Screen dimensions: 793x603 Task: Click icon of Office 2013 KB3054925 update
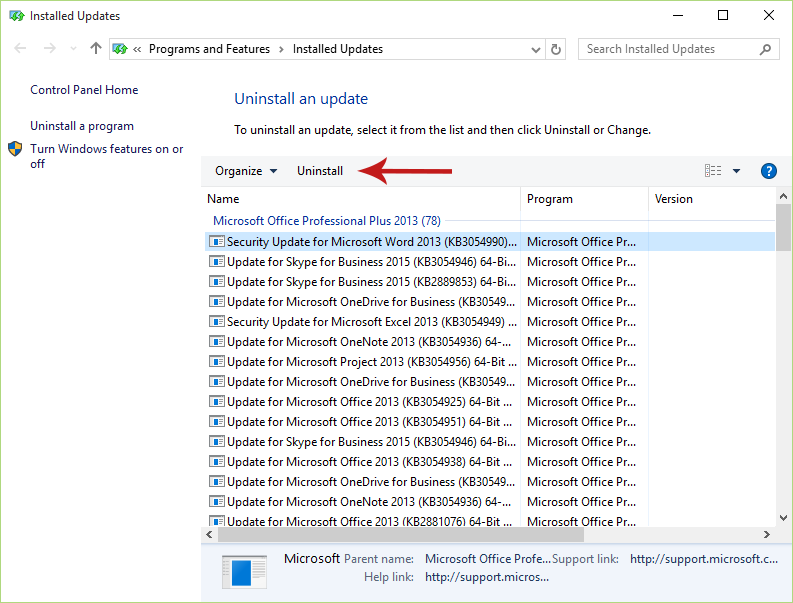pyautogui.click(x=216, y=402)
